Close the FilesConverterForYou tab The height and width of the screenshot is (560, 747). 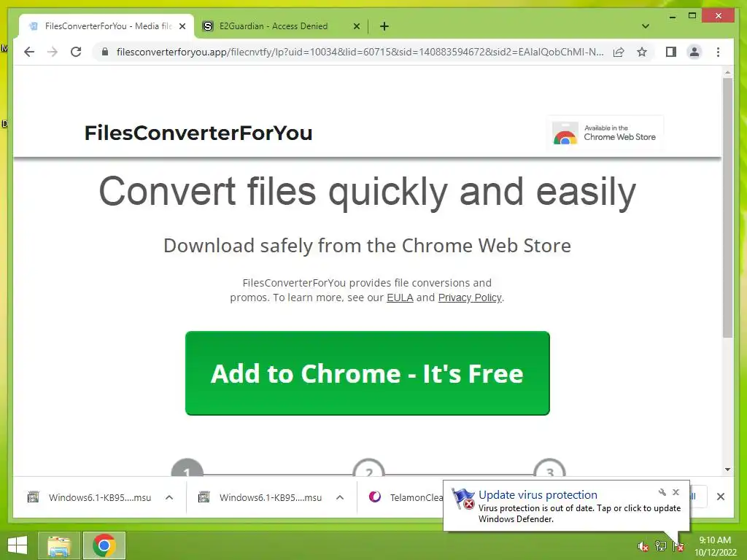[x=182, y=26]
